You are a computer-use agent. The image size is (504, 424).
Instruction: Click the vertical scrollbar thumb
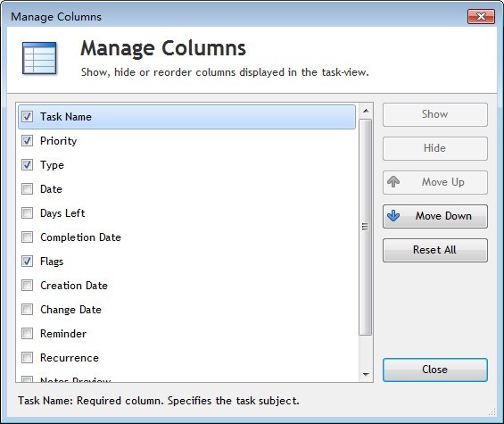click(366, 227)
